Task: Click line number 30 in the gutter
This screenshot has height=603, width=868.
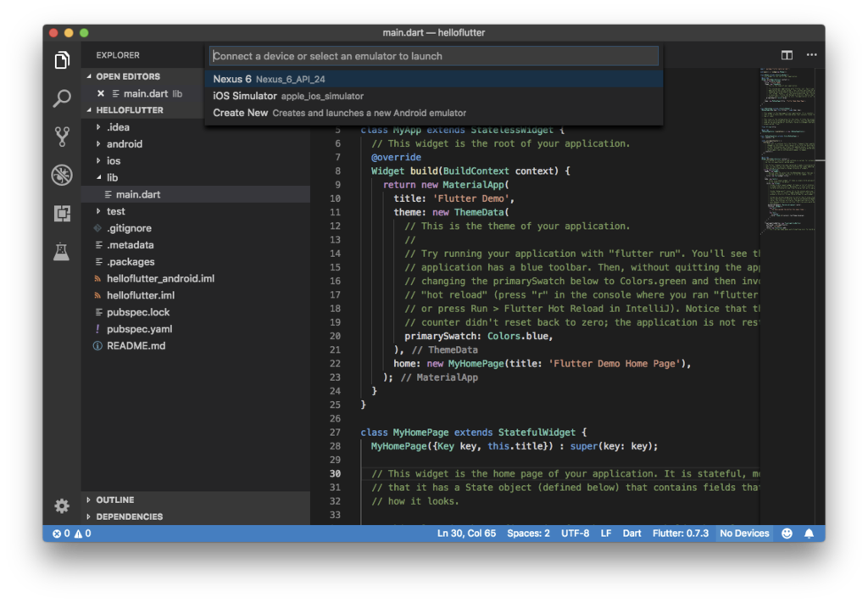Action: (x=335, y=474)
